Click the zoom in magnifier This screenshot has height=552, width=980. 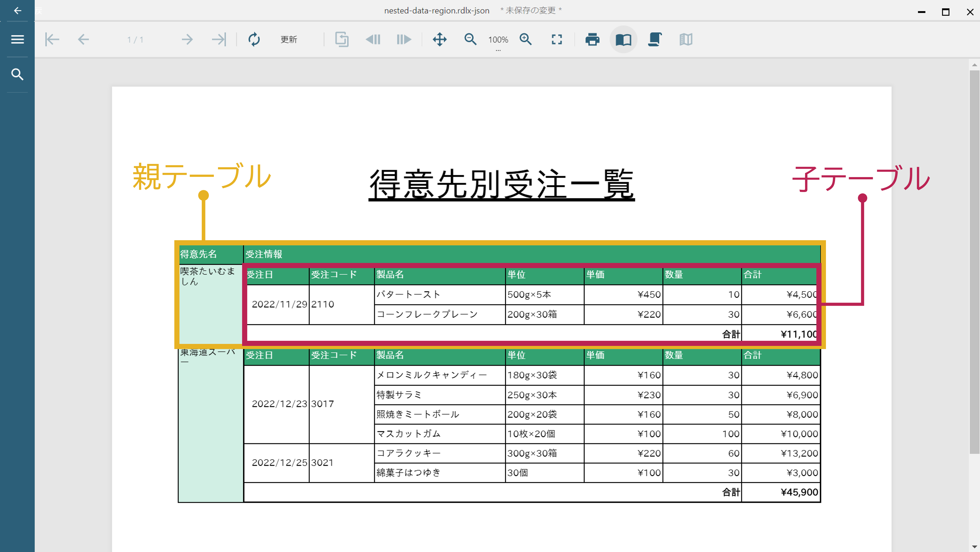click(526, 40)
